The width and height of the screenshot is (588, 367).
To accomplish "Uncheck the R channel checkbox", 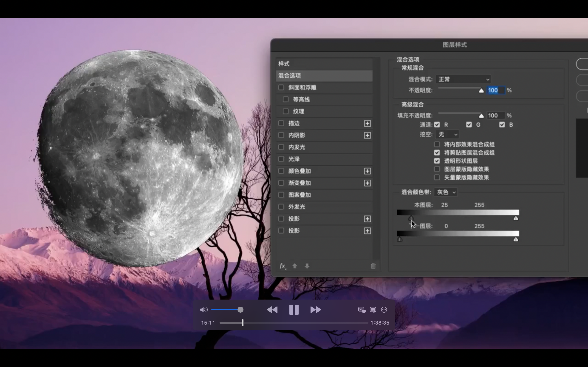I will point(437,125).
